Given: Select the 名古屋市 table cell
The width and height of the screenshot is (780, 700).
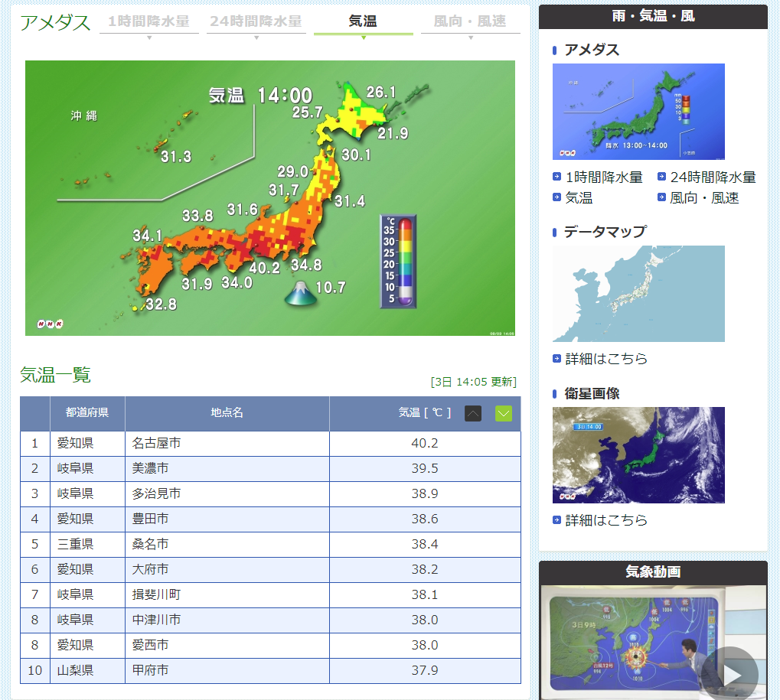Looking at the screenshot, I should click(227, 444).
